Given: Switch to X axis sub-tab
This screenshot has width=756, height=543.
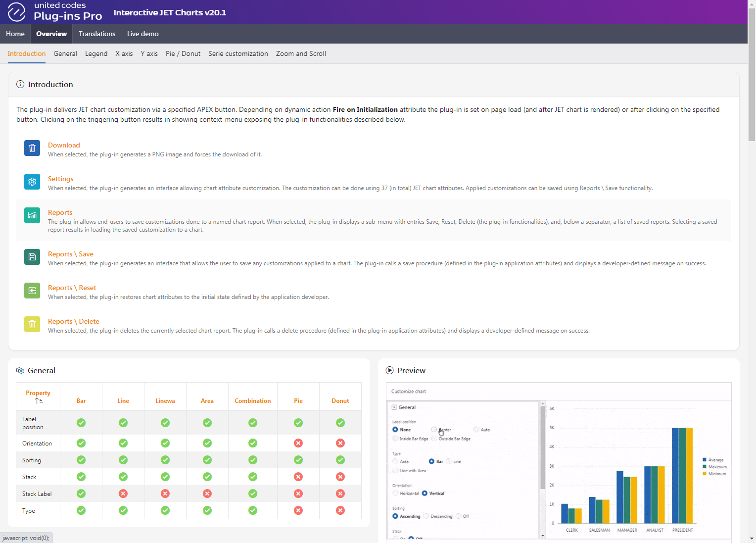Looking at the screenshot, I should point(124,53).
